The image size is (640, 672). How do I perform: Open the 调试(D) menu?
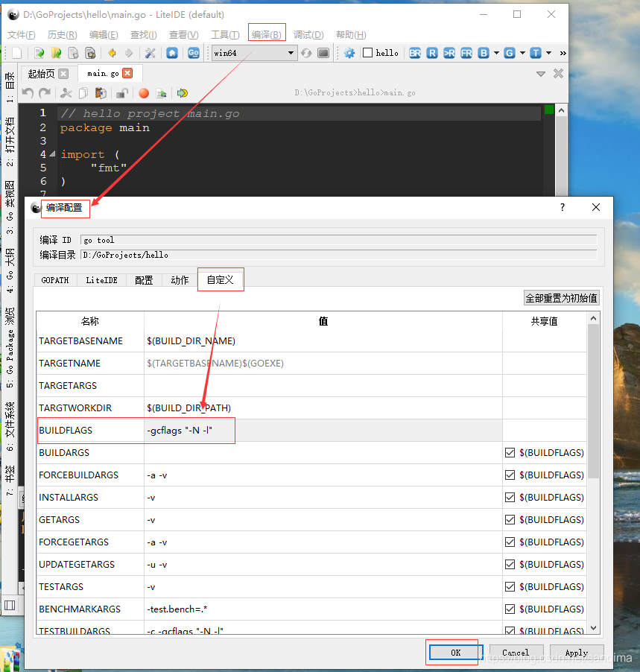coord(308,34)
